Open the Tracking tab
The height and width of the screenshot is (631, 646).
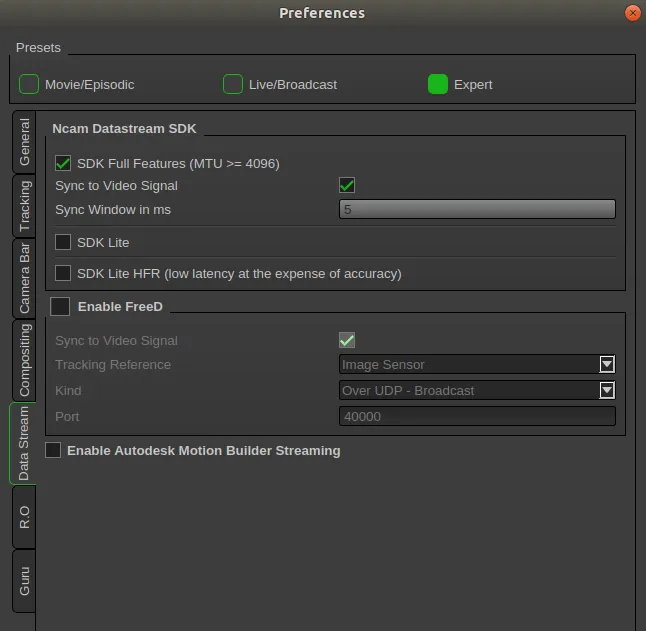[24, 206]
